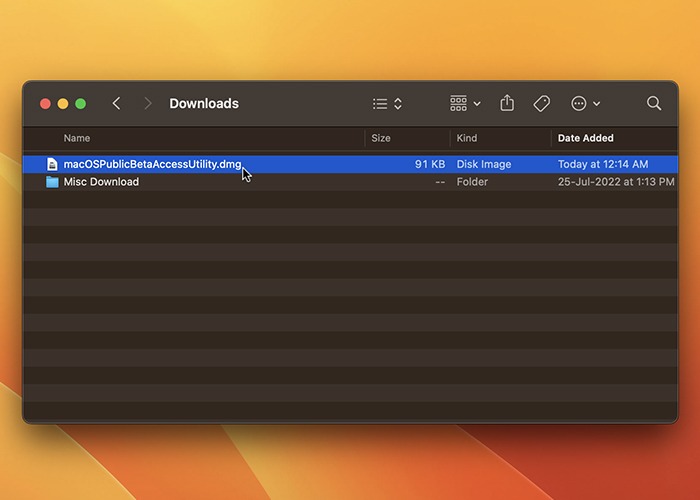Click the Folder kind cell

[472, 182]
